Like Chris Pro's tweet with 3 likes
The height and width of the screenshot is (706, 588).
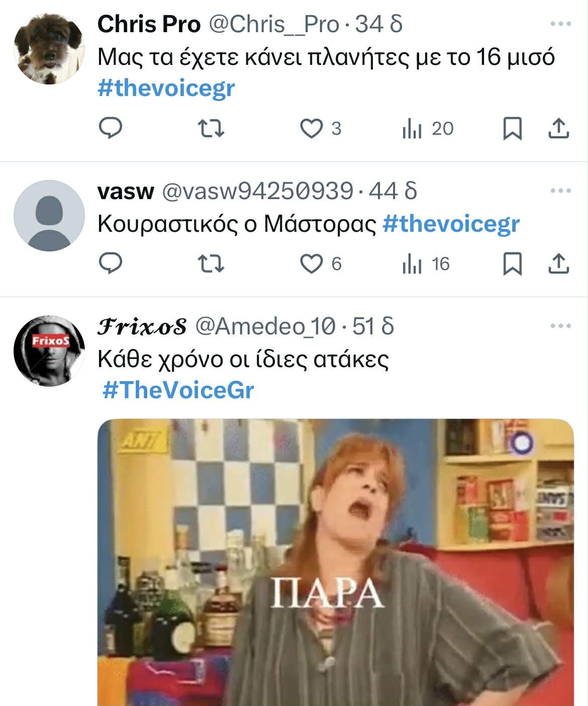point(321,128)
